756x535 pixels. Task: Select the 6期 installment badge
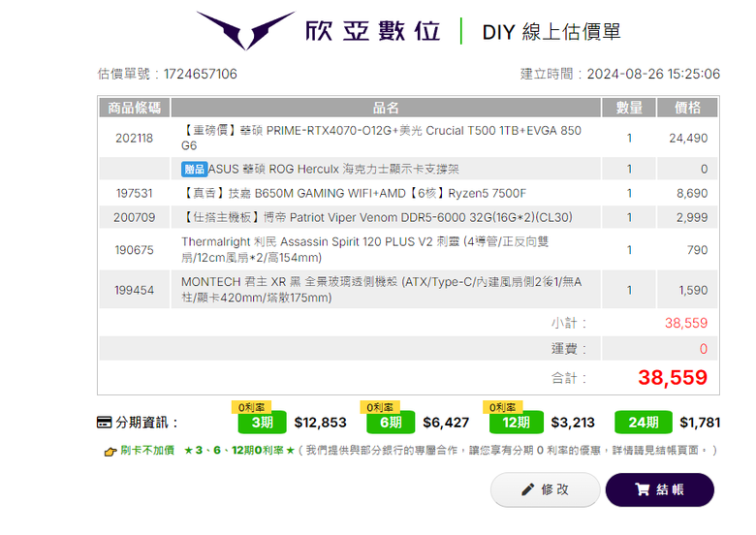(391, 423)
